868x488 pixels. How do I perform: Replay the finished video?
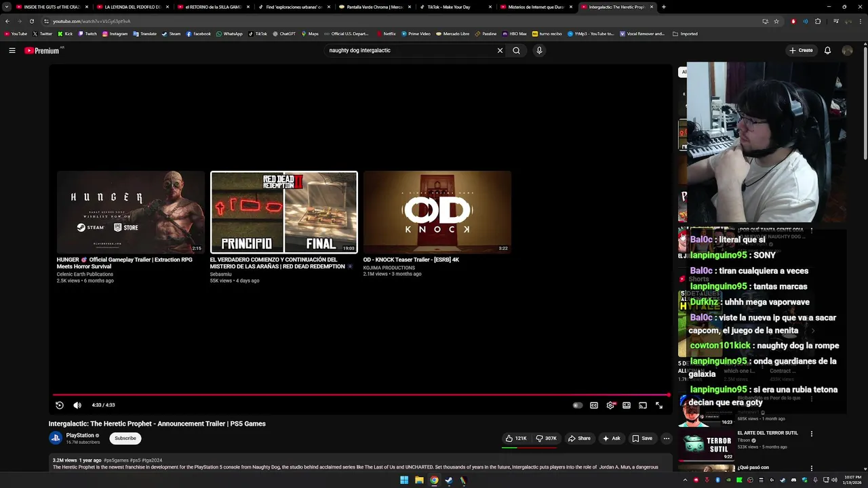point(60,405)
